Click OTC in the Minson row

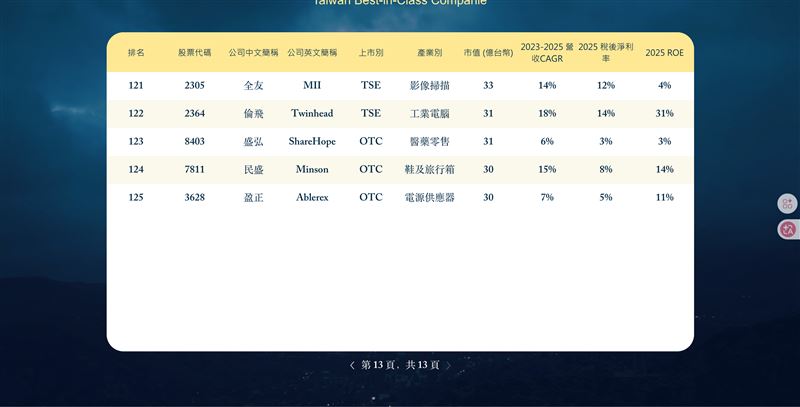pos(371,169)
